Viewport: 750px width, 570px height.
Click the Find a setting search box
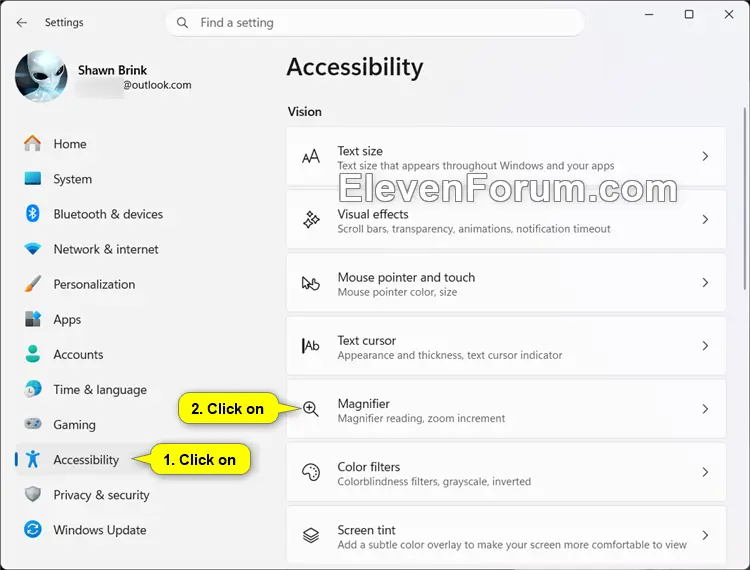[x=375, y=22]
